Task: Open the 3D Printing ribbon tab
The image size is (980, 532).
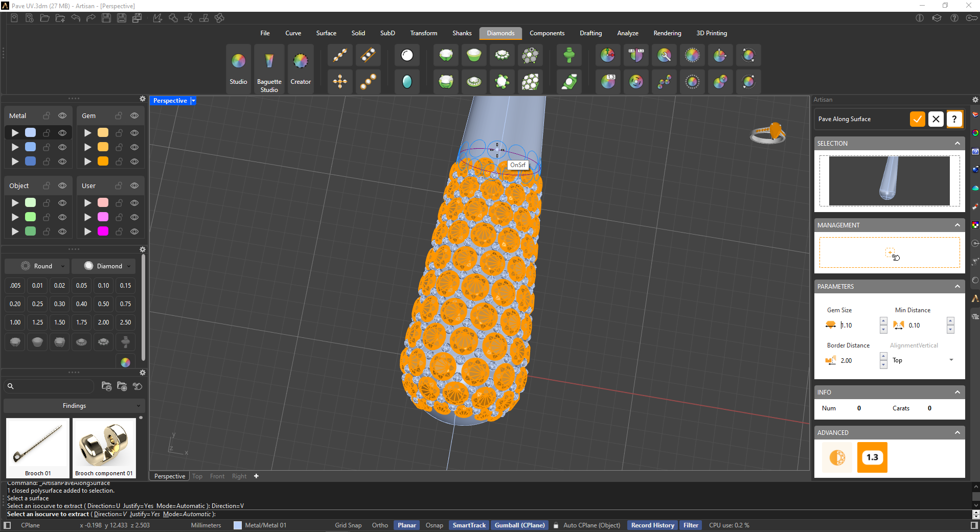Action: point(712,33)
